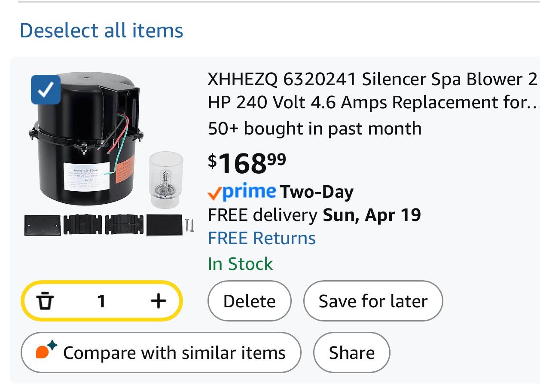The width and height of the screenshot is (540, 392).
Task: Uncheck the spa blower item checkbox
Action: pos(46,89)
